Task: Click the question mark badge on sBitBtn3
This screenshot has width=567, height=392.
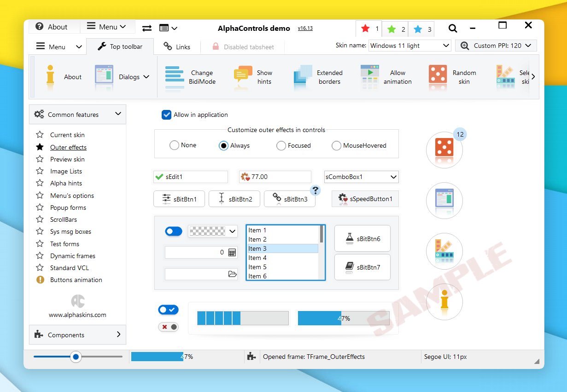Action: click(315, 190)
